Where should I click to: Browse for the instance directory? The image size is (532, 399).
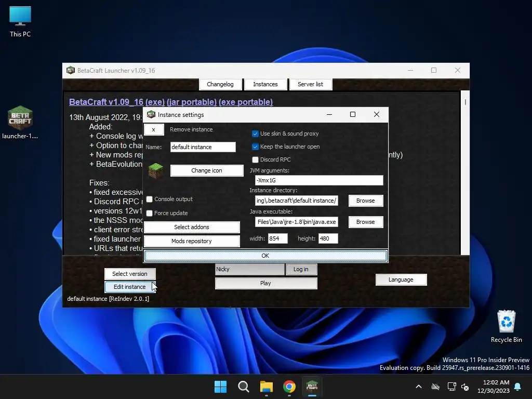tap(366, 201)
